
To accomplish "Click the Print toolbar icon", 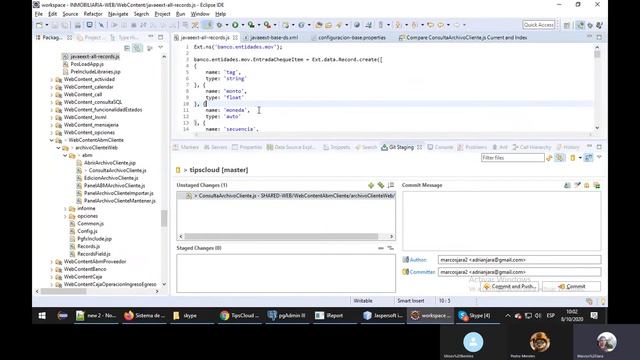I will click(x=78, y=25).
